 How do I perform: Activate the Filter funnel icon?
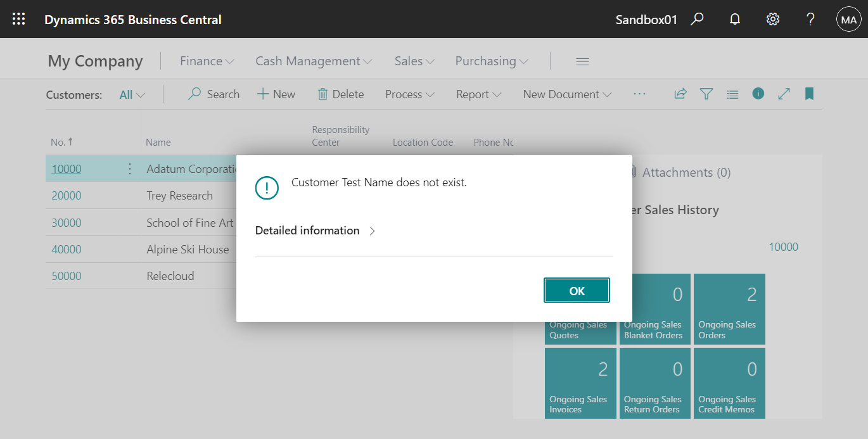coord(706,94)
